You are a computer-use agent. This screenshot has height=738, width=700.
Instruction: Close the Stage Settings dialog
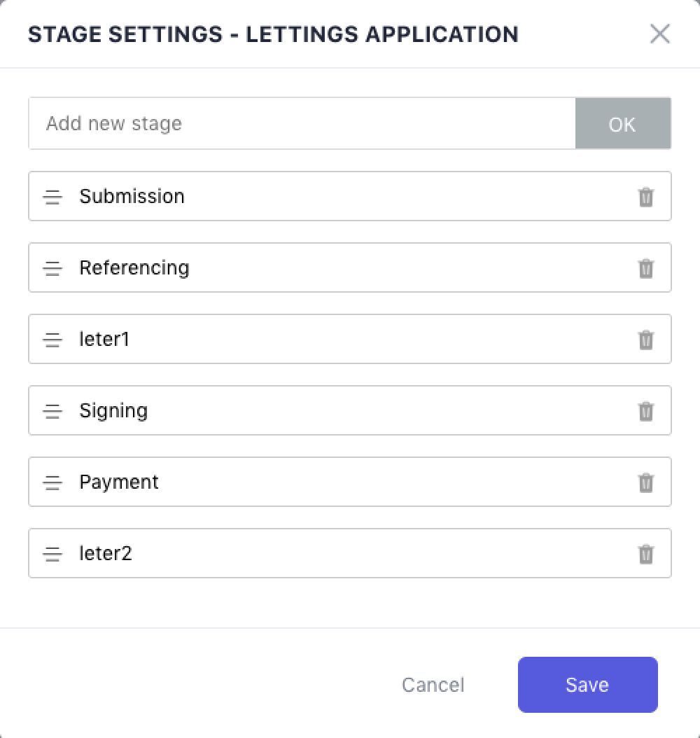[x=659, y=34]
